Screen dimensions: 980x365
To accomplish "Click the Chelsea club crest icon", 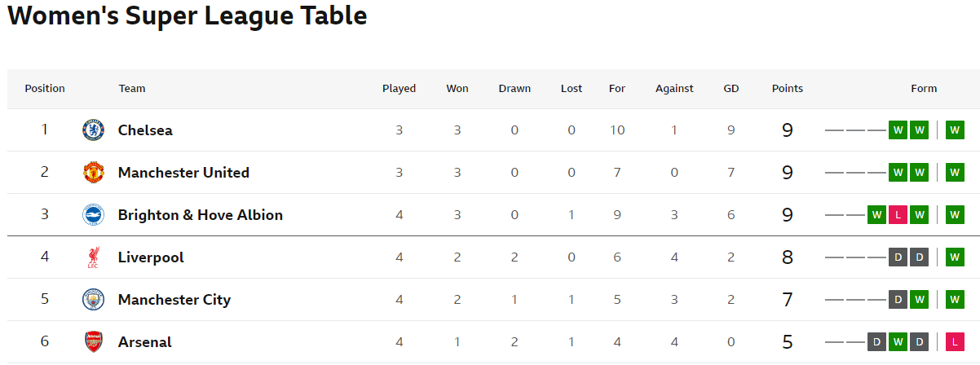I will point(94,130).
